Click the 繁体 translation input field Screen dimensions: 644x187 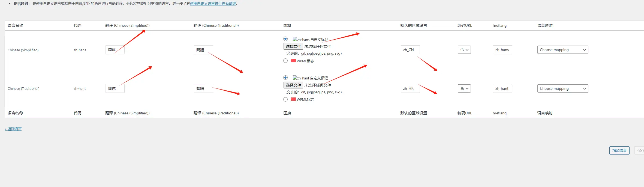coord(115,88)
